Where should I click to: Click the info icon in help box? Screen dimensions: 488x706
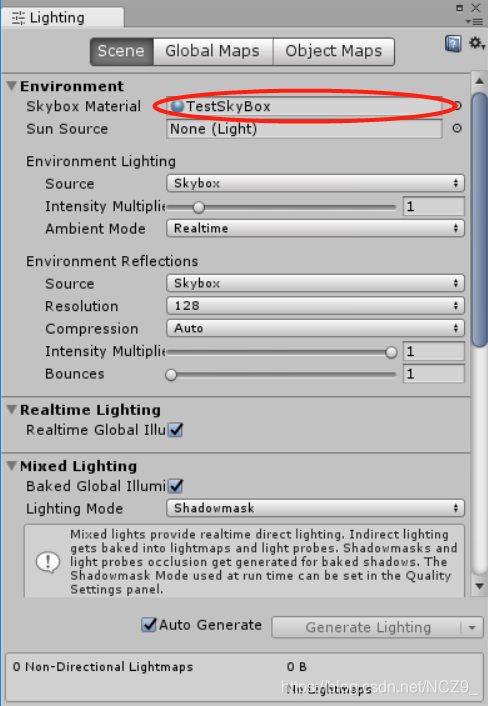(48, 562)
